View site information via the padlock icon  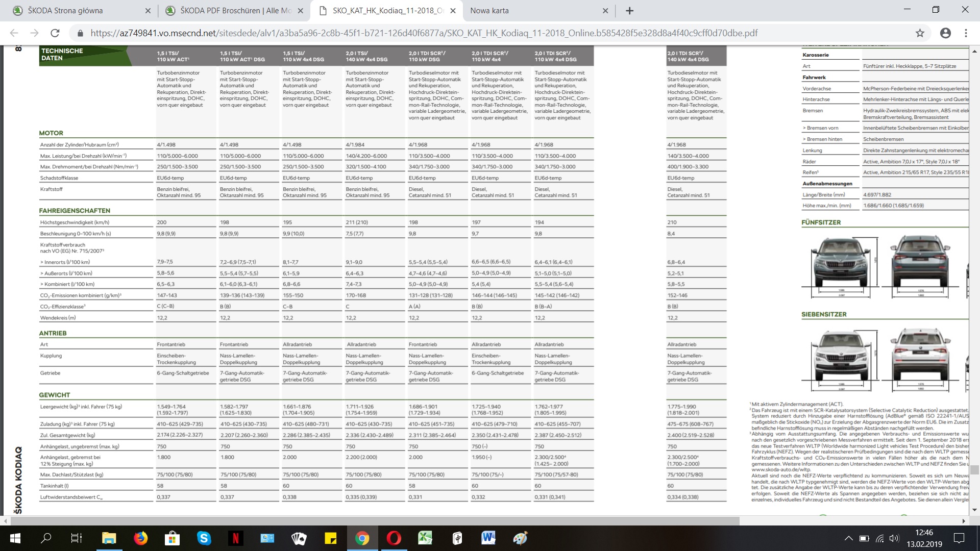pyautogui.click(x=80, y=33)
